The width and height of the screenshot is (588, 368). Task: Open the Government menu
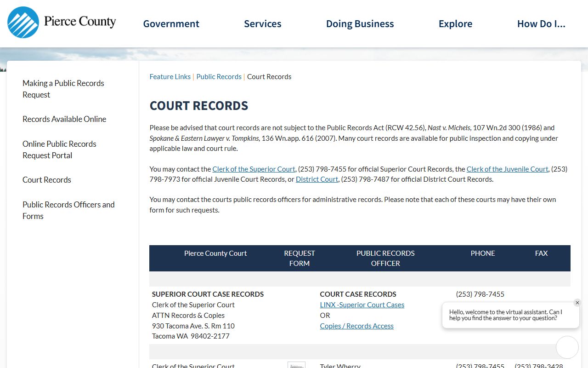[171, 24]
